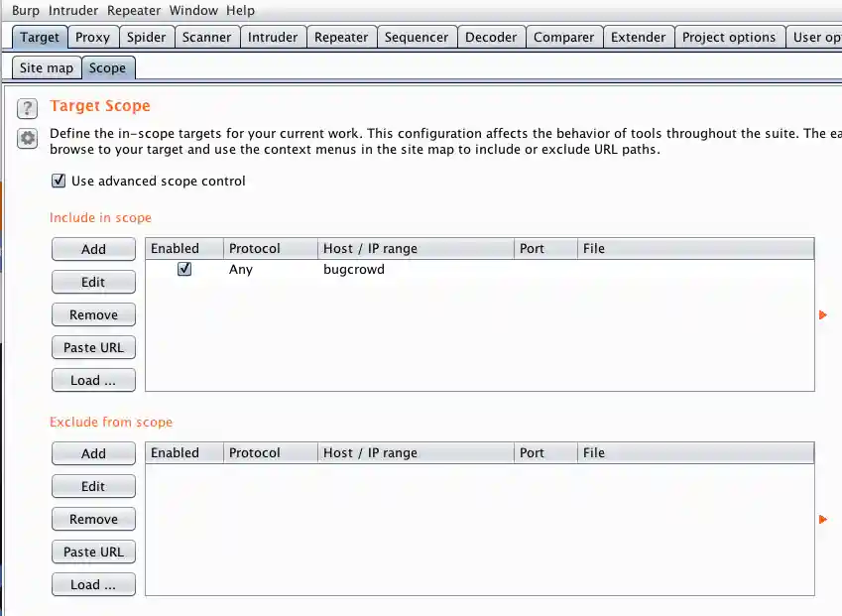Expand the Exclude from scope orange arrow

(x=823, y=520)
